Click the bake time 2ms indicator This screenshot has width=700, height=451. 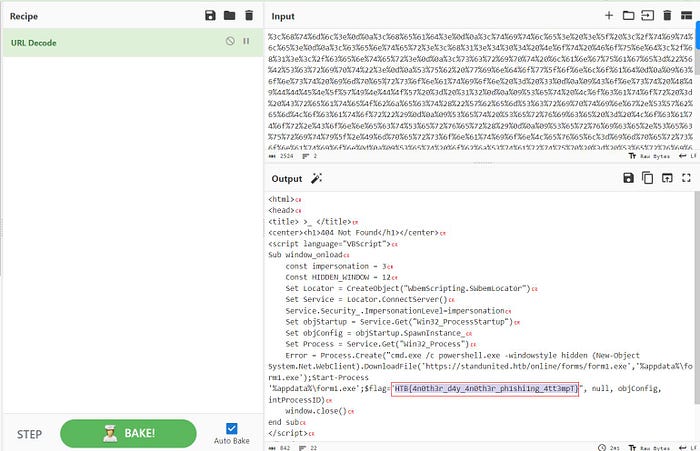coord(609,448)
